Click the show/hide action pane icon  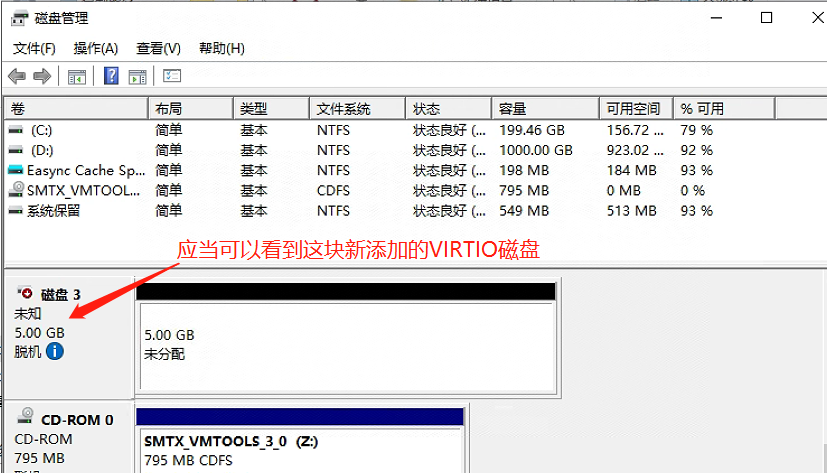tap(137, 76)
